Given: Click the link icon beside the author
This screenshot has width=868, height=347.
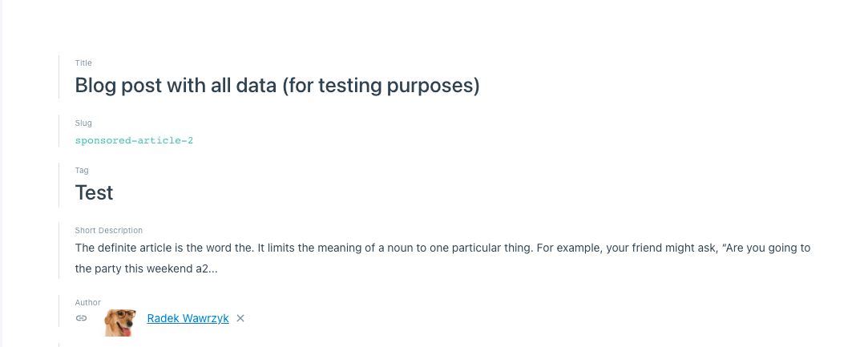Looking at the screenshot, I should coord(81,318).
